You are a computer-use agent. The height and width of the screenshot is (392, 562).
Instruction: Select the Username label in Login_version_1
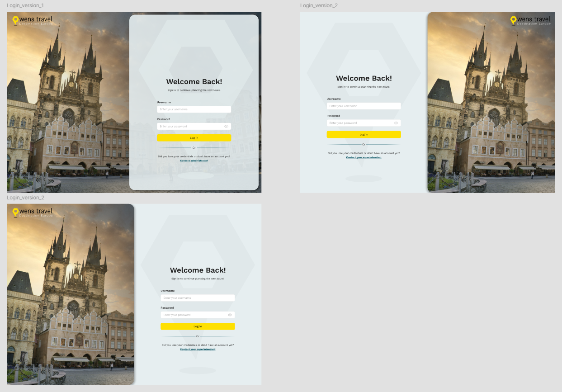tap(164, 102)
